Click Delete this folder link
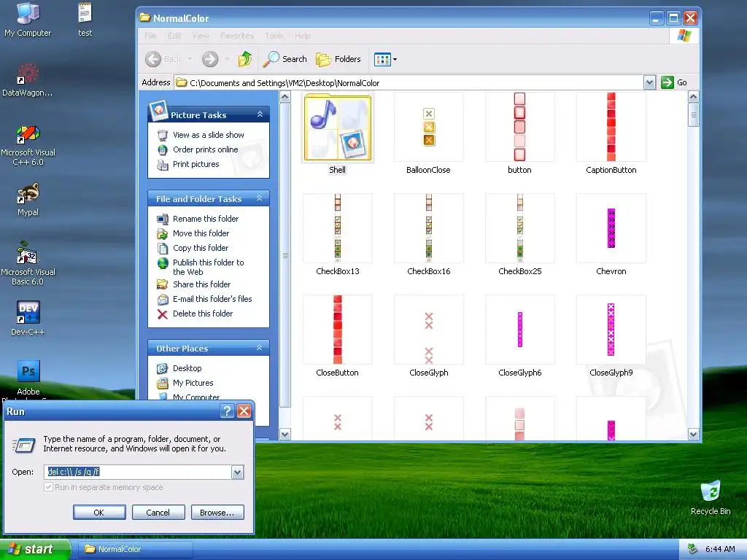The height and width of the screenshot is (560, 747). point(203,314)
